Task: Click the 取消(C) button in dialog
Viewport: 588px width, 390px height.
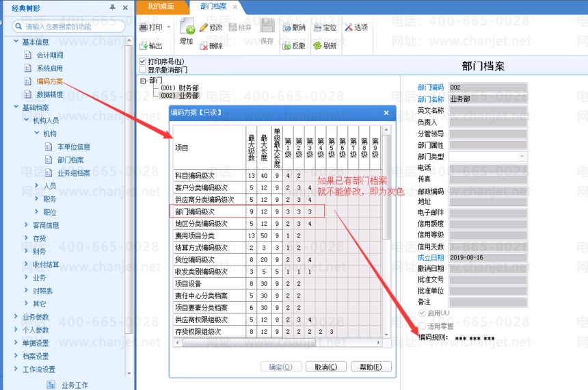Action: pyautogui.click(x=325, y=367)
